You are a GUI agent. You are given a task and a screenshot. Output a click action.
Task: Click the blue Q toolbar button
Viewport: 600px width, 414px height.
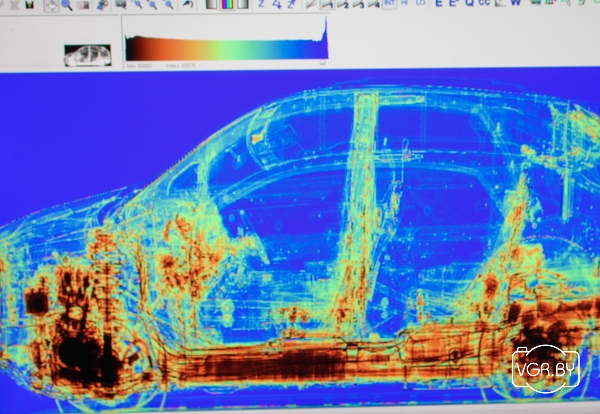coord(469,3)
